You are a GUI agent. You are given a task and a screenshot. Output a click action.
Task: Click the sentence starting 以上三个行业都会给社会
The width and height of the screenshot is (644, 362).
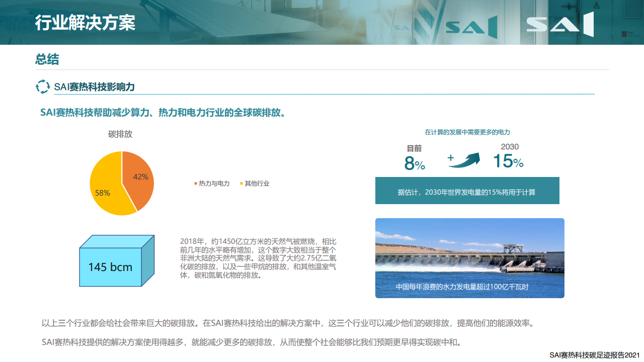click(287, 323)
